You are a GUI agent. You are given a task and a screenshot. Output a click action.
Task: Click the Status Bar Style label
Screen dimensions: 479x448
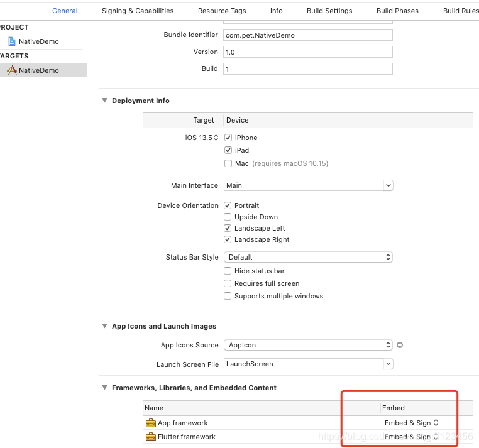192,257
